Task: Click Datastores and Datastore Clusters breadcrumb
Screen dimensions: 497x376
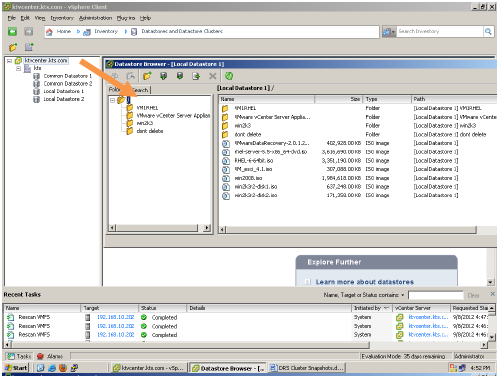Action: (182, 31)
